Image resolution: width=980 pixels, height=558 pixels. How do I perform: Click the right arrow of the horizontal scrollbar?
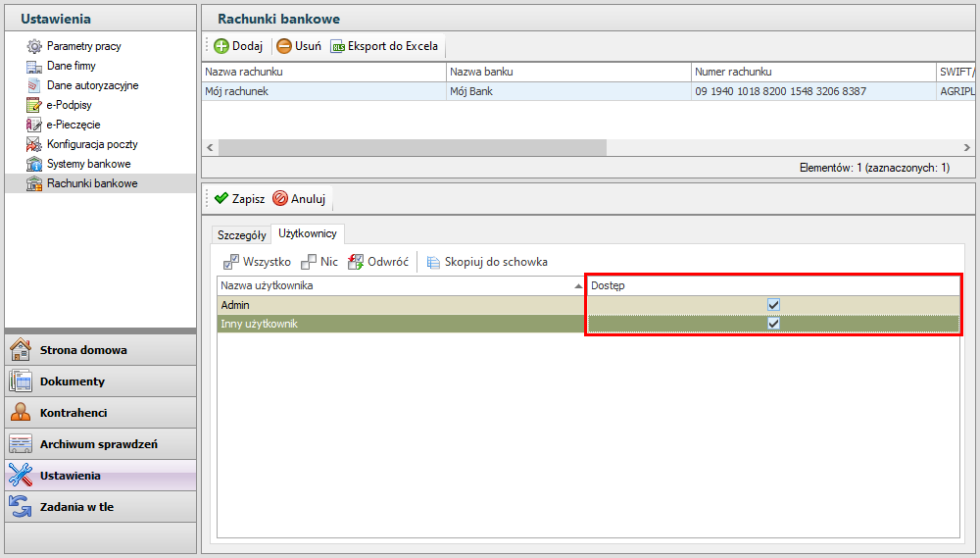pyautogui.click(x=967, y=147)
